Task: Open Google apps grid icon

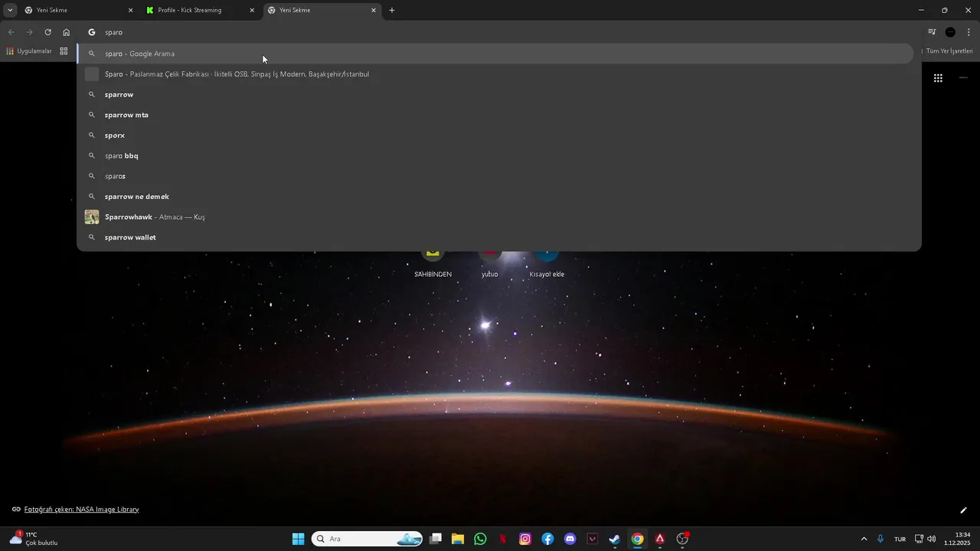Action: coord(938,78)
